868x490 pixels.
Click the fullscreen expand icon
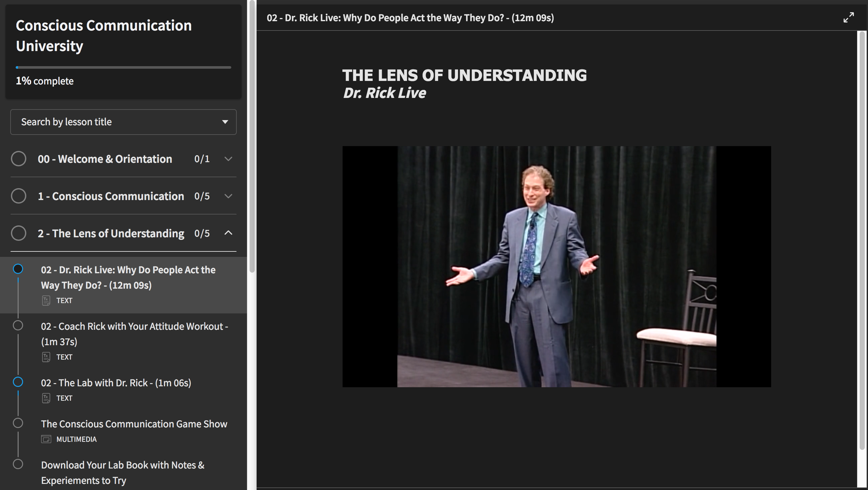click(848, 18)
